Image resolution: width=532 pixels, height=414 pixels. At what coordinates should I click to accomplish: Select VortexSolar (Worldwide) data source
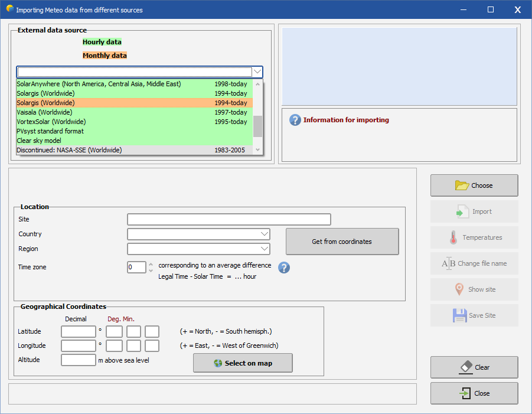click(135, 122)
